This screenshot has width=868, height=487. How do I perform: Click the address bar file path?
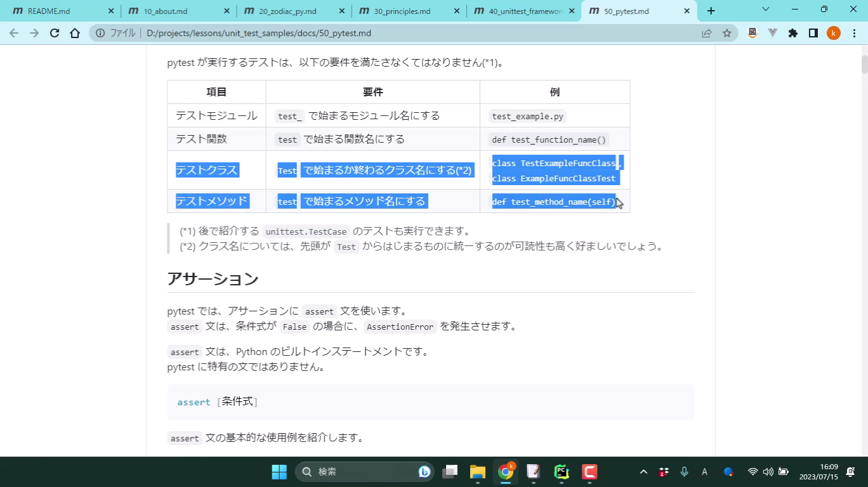point(259,34)
